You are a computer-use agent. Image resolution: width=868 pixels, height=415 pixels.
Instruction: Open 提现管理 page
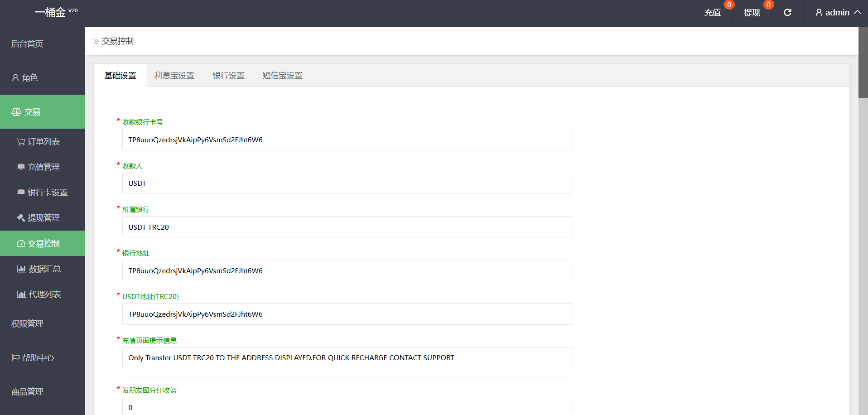[x=43, y=218]
